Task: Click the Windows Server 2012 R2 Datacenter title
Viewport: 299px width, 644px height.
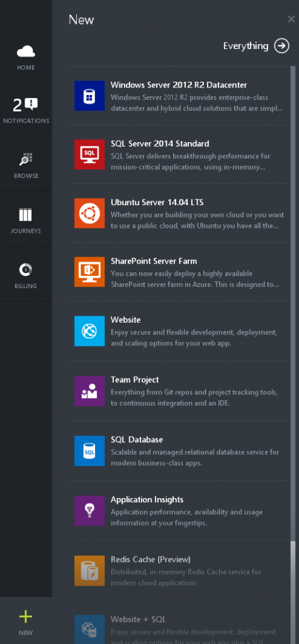Action: point(179,85)
